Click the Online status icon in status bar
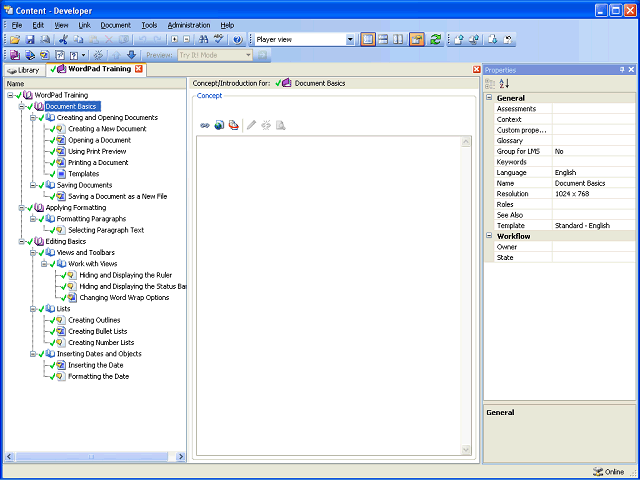 click(598, 472)
